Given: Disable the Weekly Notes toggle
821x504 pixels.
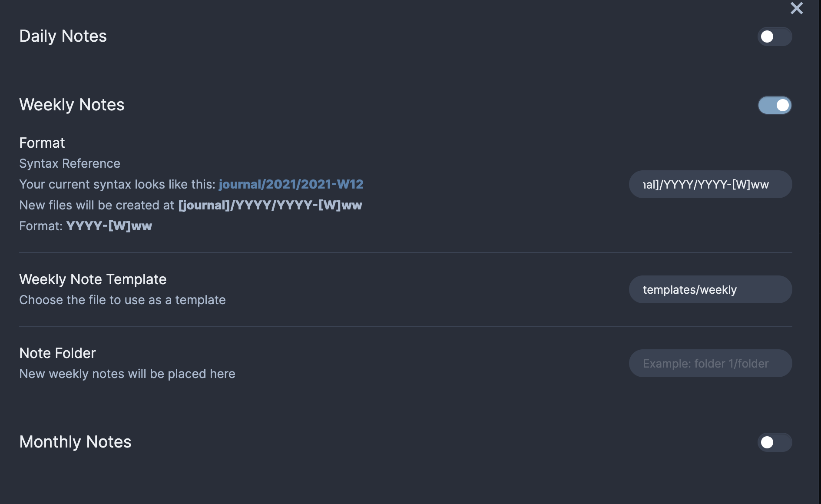Looking at the screenshot, I should [x=775, y=105].
